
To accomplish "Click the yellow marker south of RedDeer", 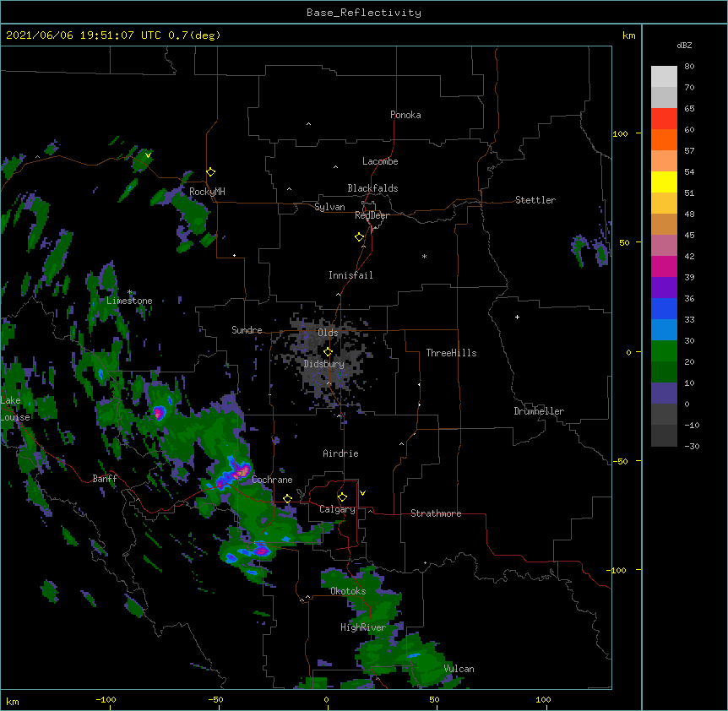I will coord(360,237).
